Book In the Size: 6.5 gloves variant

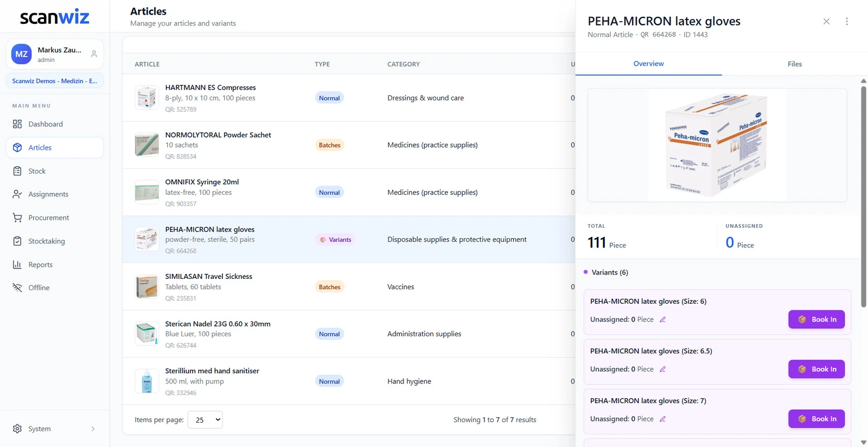point(816,369)
